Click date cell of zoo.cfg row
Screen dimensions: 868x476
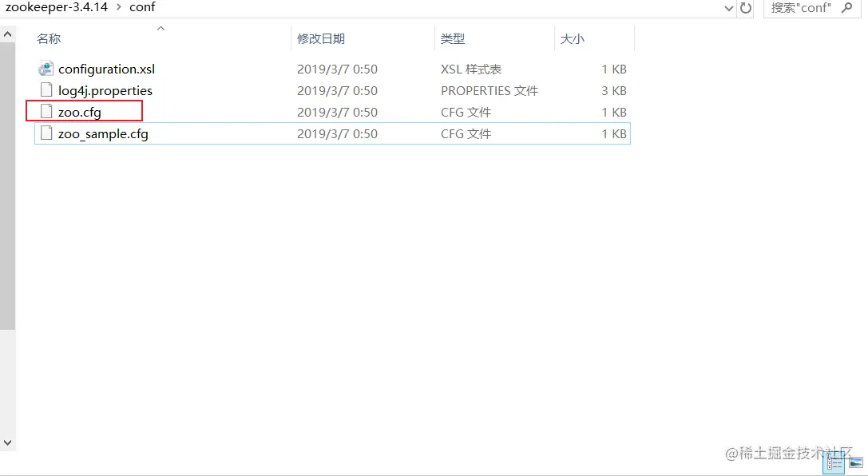337,113
